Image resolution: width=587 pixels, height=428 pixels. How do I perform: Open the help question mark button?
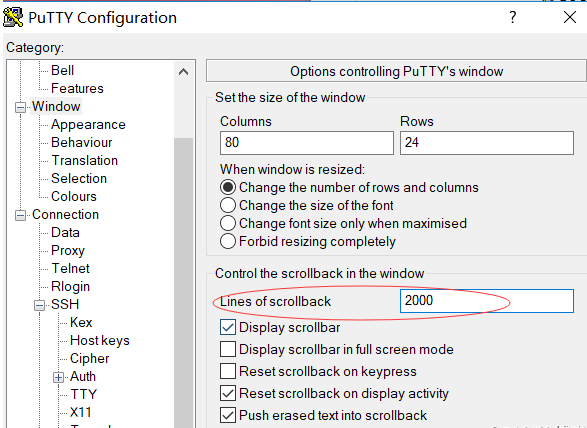click(513, 17)
